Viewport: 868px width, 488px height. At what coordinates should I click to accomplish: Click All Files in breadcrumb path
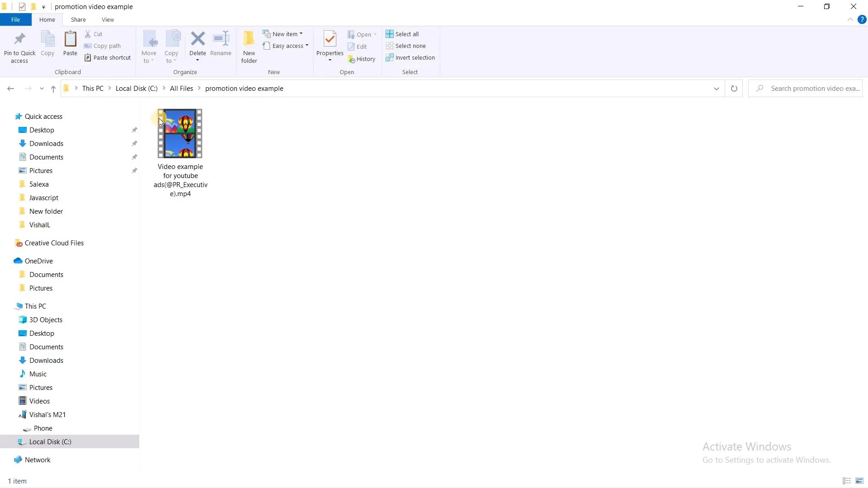[x=181, y=89]
